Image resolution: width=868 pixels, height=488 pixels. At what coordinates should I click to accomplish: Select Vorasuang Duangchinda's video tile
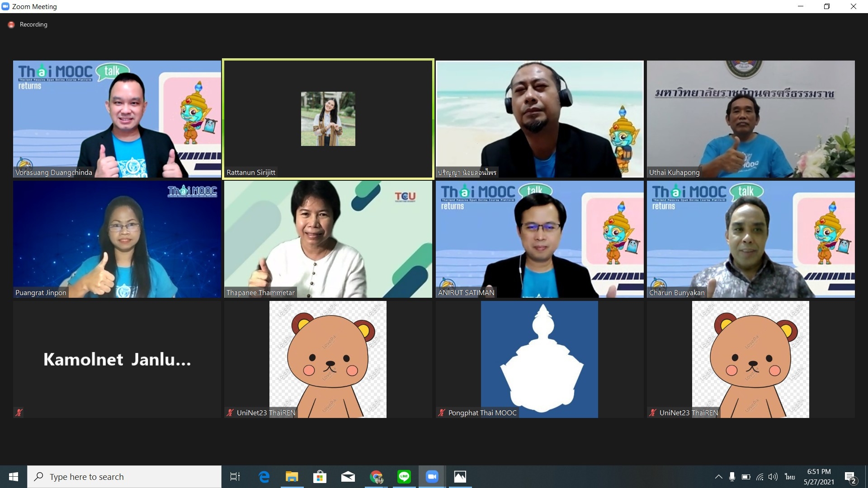point(117,119)
